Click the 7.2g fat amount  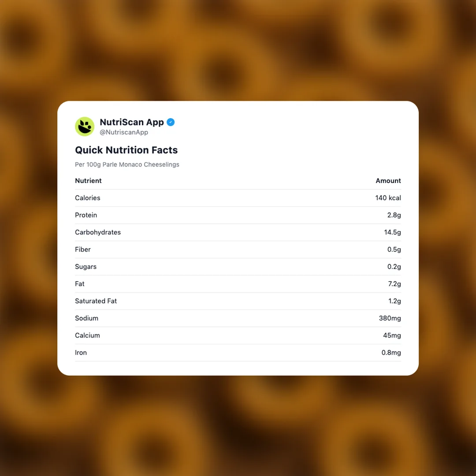coord(394,284)
